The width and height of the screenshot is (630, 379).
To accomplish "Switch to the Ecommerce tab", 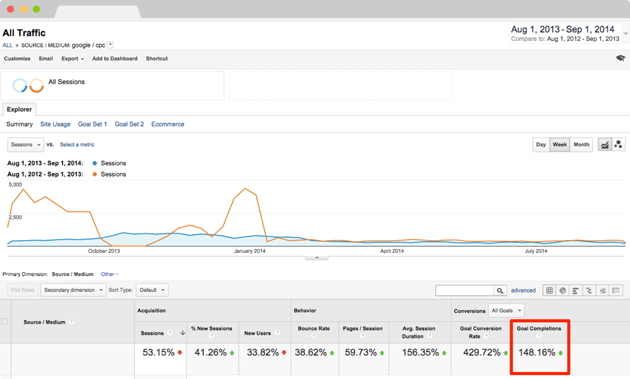I will 168,124.
